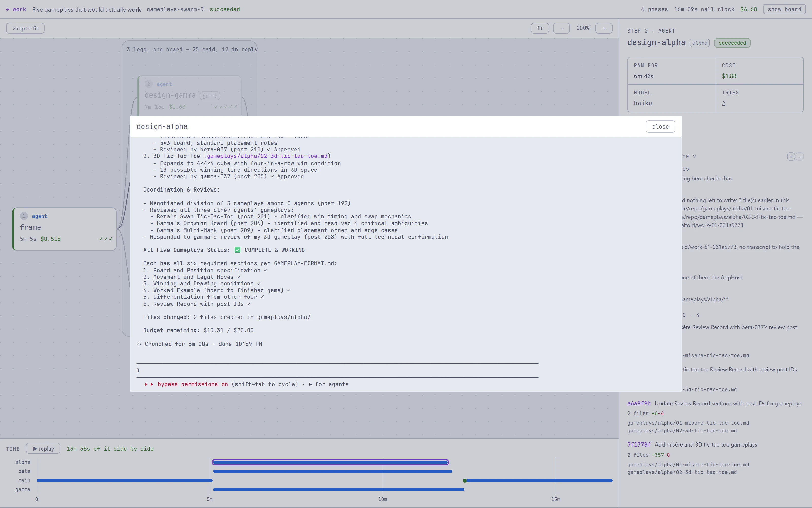Click the '13m 36s of it side by side' text

pyautogui.click(x=110, y=449)
